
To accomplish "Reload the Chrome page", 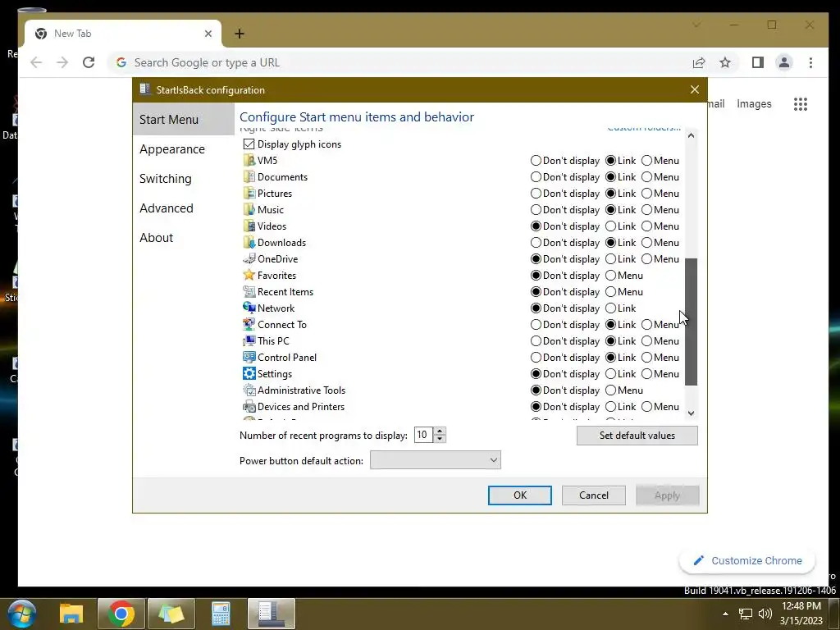I will (89, 62).
